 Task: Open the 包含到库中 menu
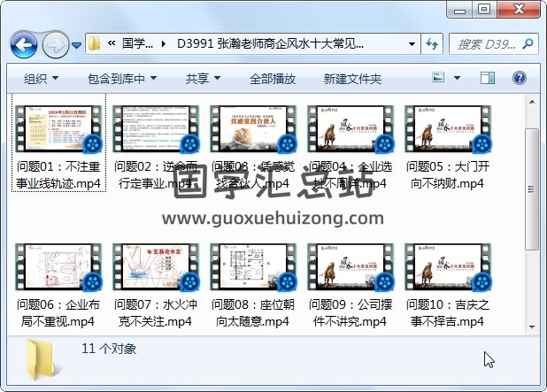coord(123,79)
